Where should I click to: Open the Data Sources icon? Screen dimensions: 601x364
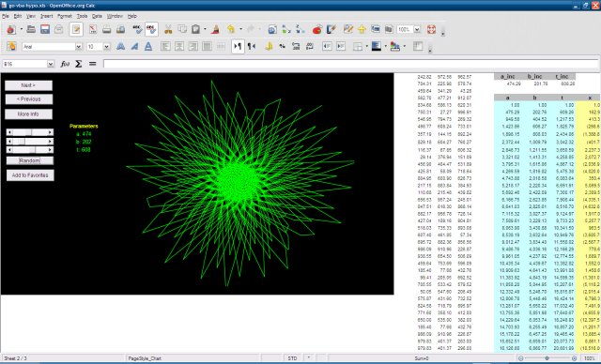tap(389, 29)
